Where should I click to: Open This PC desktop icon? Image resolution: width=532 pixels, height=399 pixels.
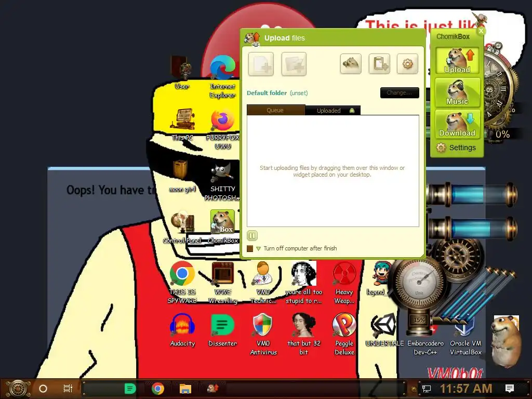(x=182, y=125)
